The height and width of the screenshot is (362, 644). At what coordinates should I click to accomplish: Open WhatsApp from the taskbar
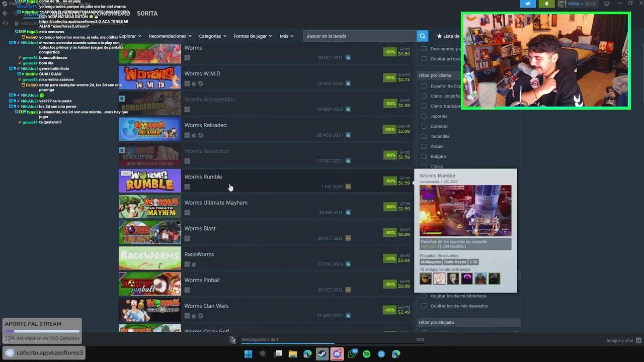tap(352, 354)
